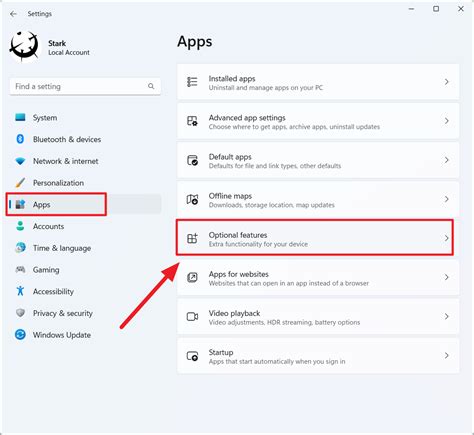The image size is (474, 435).
Task: Click the Network & internet wifi icon
Action: (20, 161)
